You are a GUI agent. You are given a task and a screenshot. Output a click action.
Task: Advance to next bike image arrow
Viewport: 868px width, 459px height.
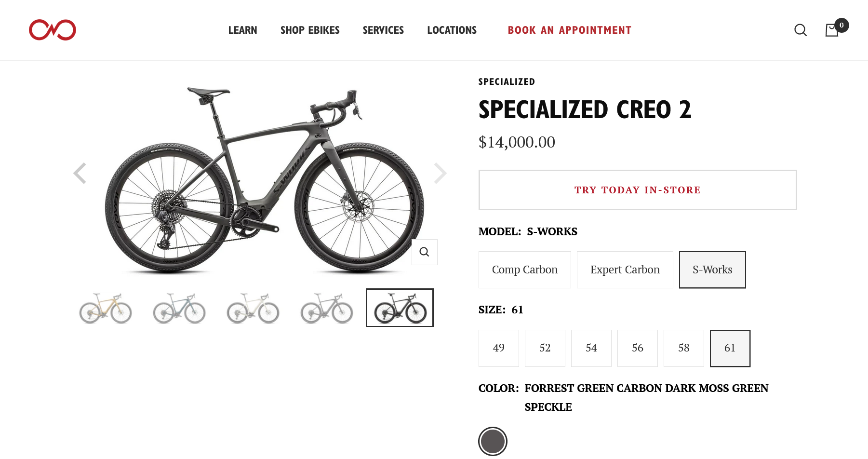440,173
